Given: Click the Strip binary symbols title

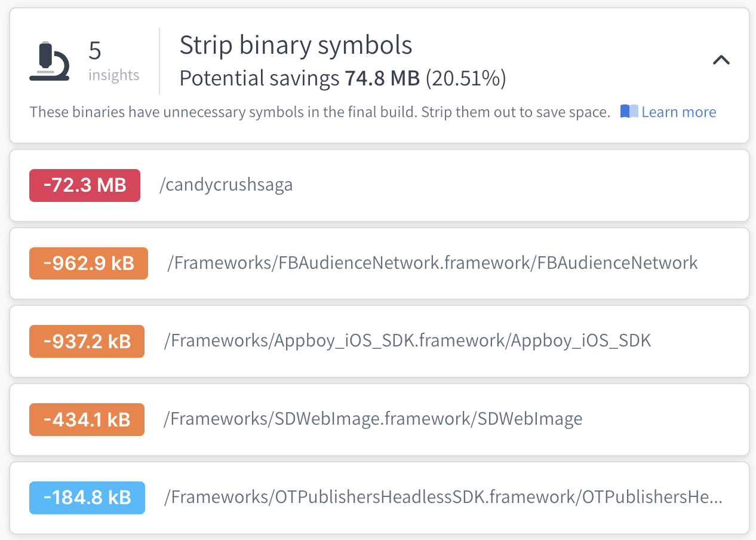Looking at the screenshot, I should pyautogui.click(x=296, y=45).
